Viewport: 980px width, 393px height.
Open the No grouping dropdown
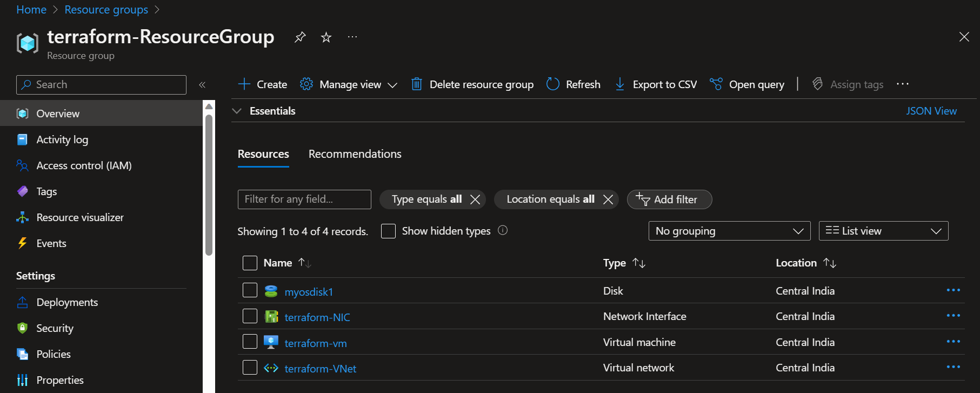(x=729, y=231)
